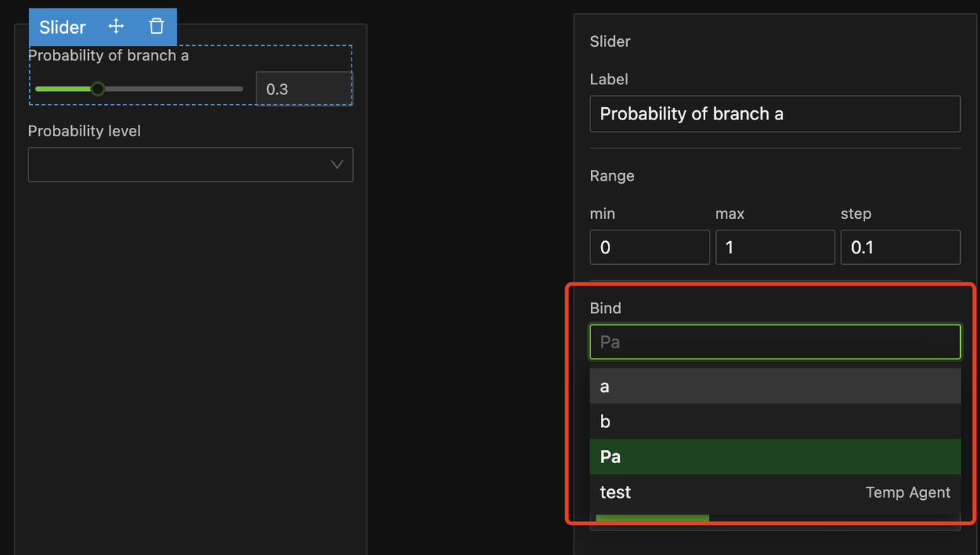
Task: Pick the 'test' Temp Agent option
Action: pyautogui.click(x=775, y=492)
